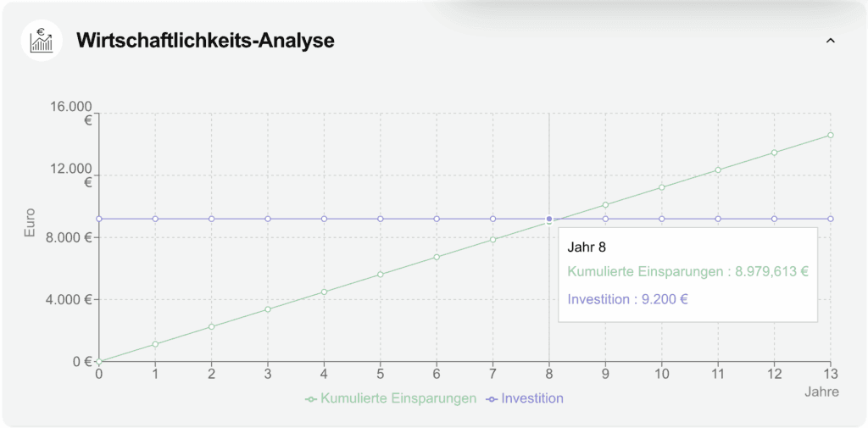Click the green Kumulierte Einsparungen legend marker

pos(311,398)
